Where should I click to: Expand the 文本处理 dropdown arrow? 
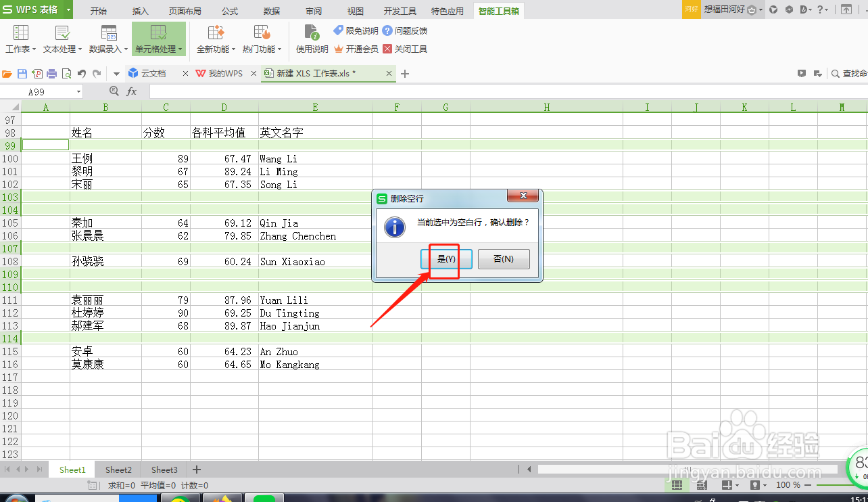(80, 49)
